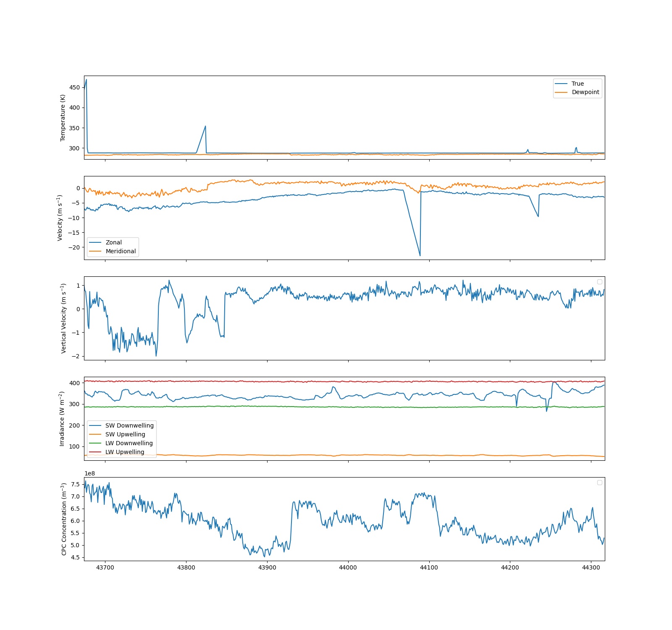Click the 'LW Upwelling' legend entry

(125, 452)
